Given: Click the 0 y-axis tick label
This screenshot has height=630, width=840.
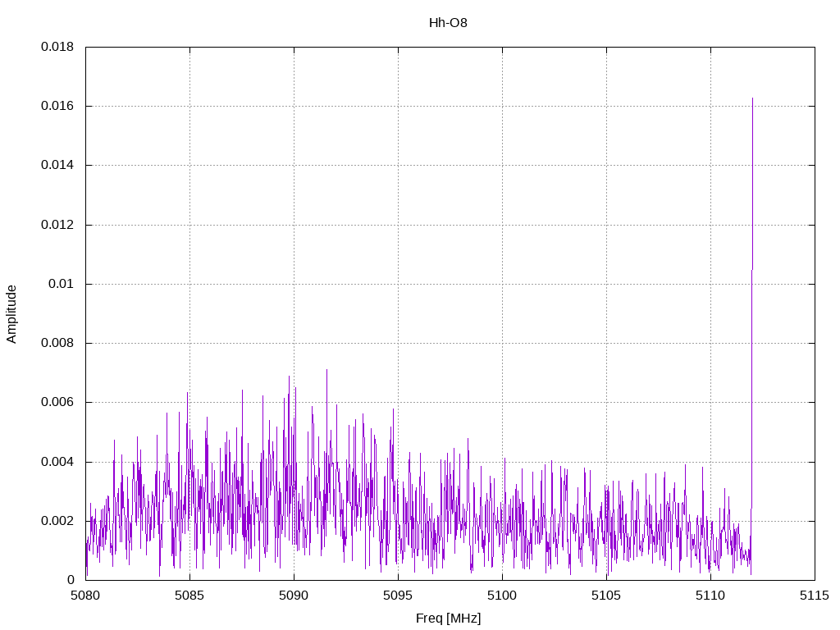Looking at the screenshot, I should click(71, 580).
